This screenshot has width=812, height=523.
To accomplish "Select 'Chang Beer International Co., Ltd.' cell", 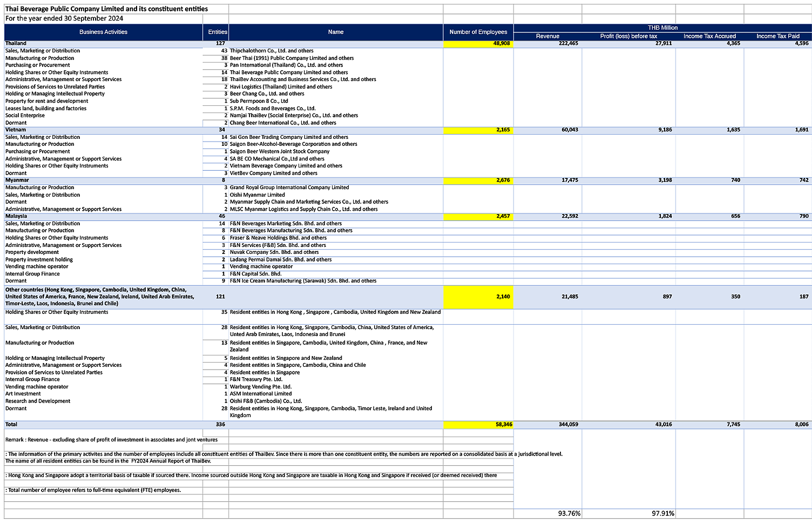I will click(283, 123).
